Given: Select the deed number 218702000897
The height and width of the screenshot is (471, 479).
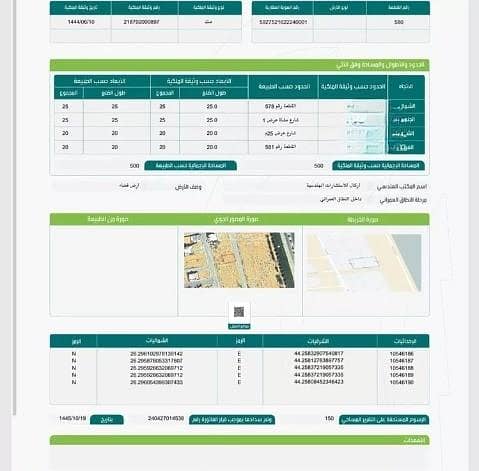Looking at the screenshot, I should pos(141,22).
